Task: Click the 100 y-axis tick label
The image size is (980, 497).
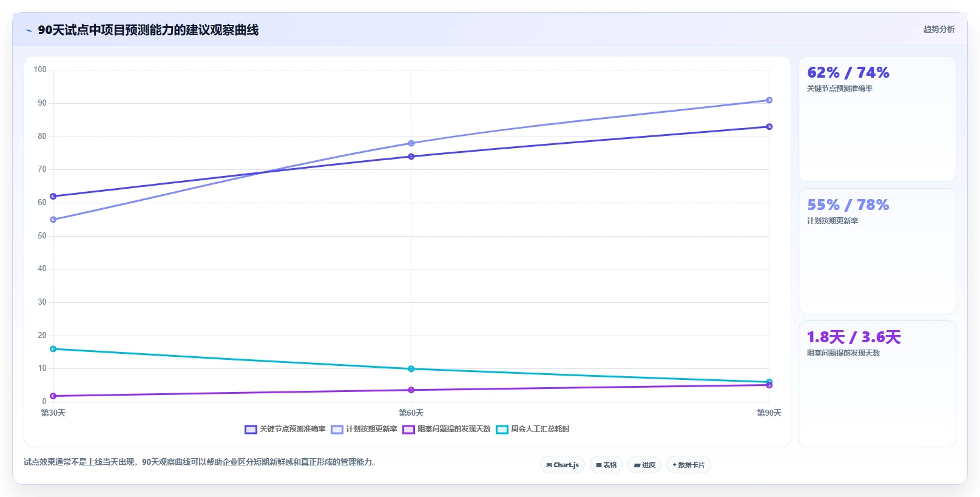Action: [x=40, y=70]
